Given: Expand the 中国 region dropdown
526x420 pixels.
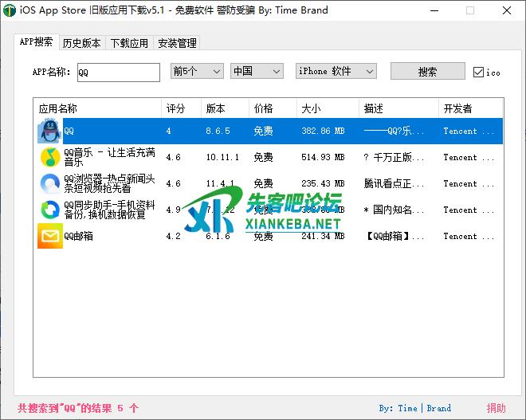Looking at the screenshot, I should click(257, 72).
